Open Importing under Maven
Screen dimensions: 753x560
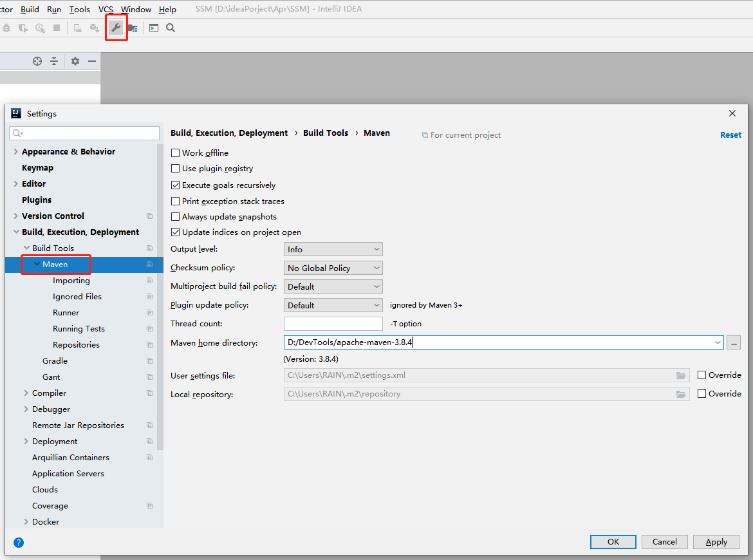pyautogui.click(x=71, y=281)
